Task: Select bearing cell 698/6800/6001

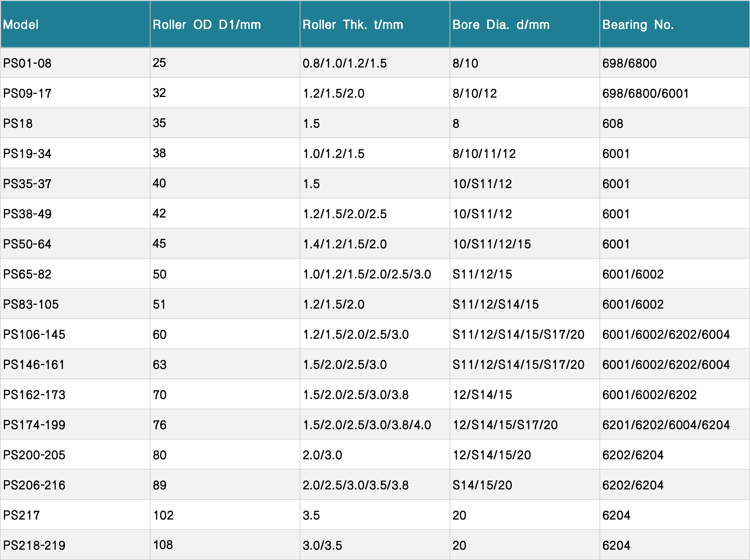Action: [x=645, y=94]
